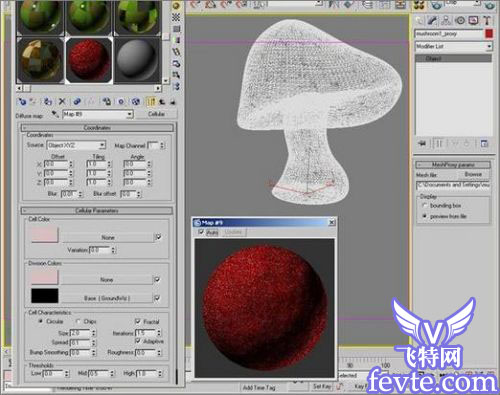Viewport: 500px width, 395px height.
Task: Click the Cellular map type button
Action: tap(156, 114)
